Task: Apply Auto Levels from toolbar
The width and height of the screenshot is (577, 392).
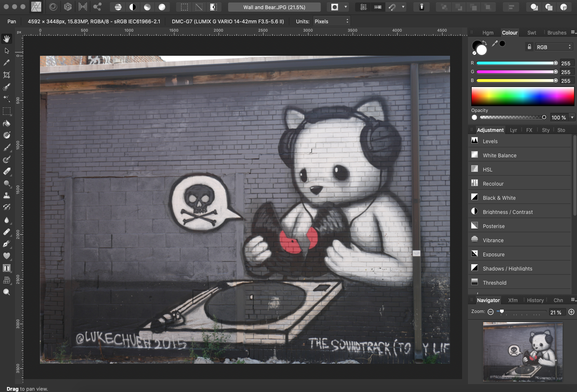Action: tap(118, 7)
